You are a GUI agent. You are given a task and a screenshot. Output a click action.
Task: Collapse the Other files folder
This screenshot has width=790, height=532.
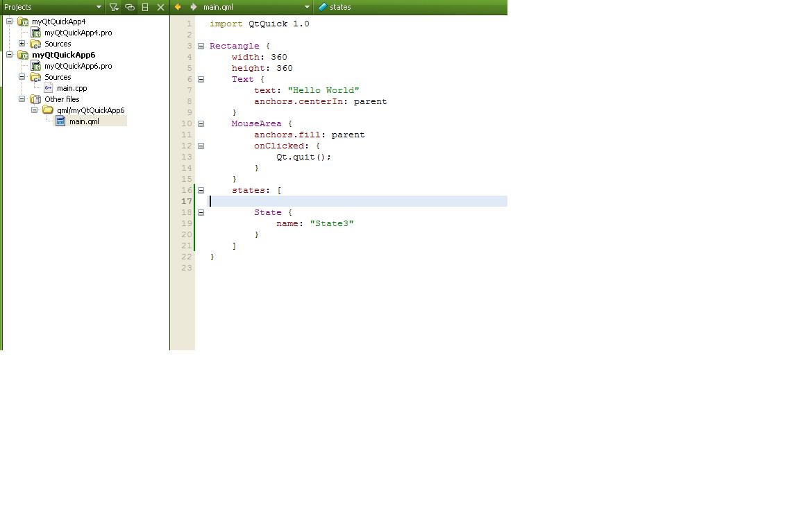point(22,99)
